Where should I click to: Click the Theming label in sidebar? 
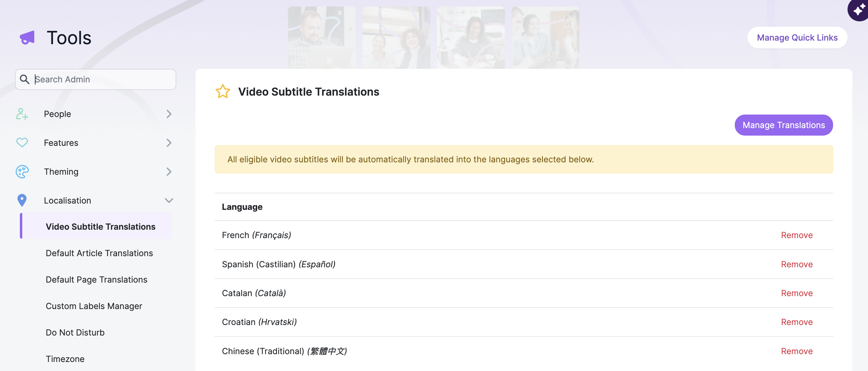(61, 171)
